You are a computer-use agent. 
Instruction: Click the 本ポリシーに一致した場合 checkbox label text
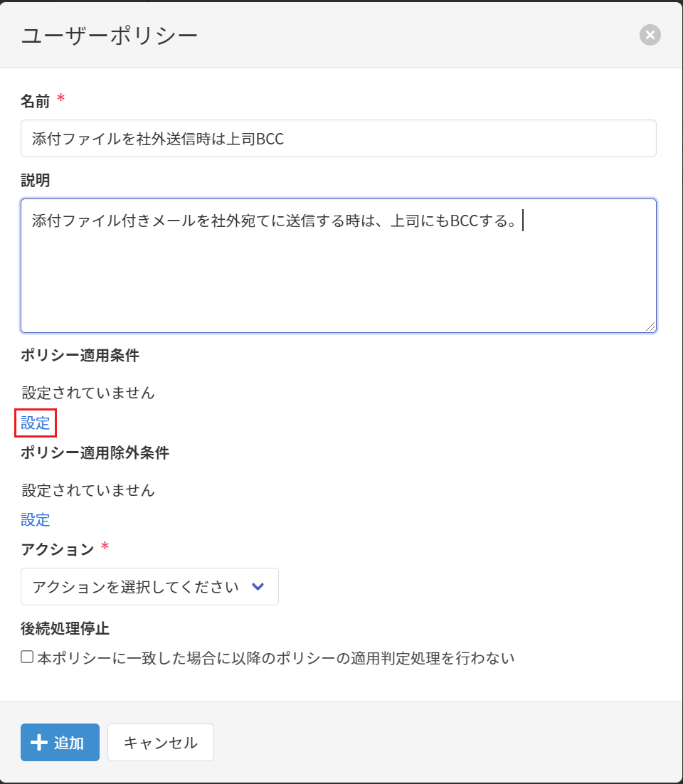pos(275,658)
